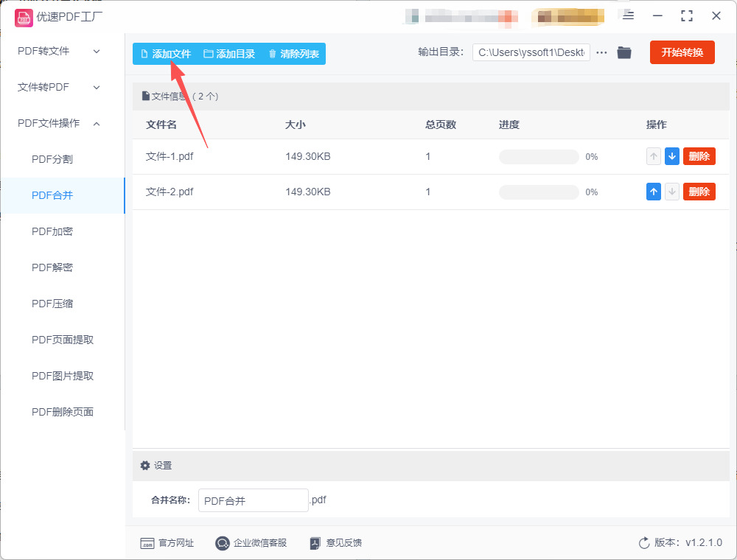The image size is (737, 560).
Task: Click the 文件名 column header
Action: point(161,125)
